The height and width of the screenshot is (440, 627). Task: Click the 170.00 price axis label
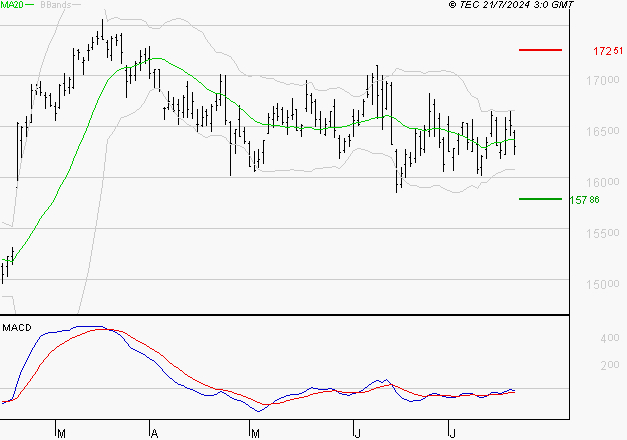click(x=603, y=80)
